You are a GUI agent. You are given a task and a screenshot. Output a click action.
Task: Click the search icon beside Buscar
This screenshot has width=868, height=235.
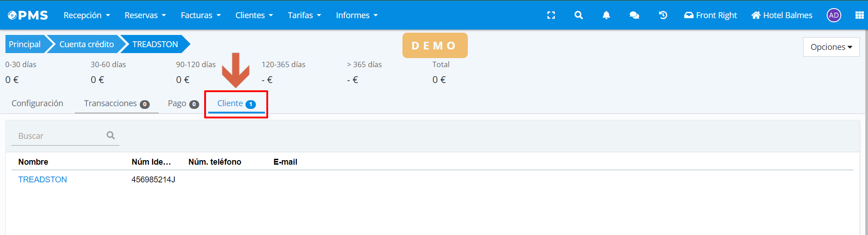(x=111, y=135)
